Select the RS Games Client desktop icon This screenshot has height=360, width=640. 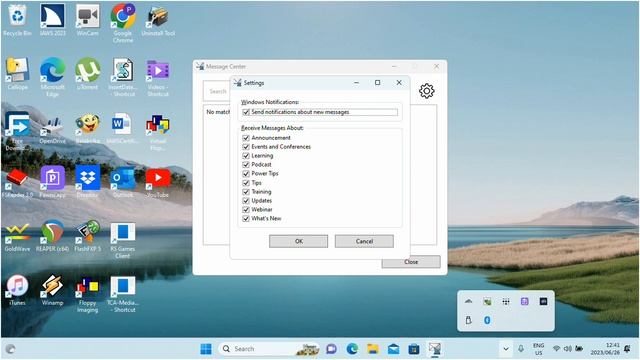(123, 240)
